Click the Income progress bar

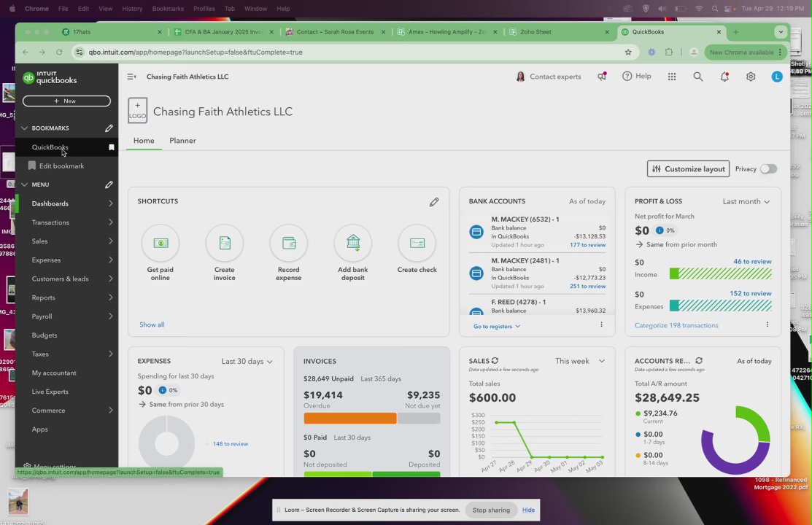coord(720,274)
